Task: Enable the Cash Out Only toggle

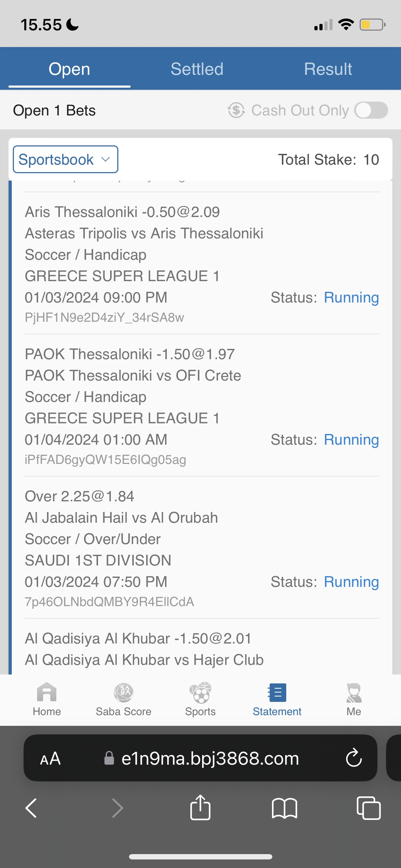Action: [371, 110]
